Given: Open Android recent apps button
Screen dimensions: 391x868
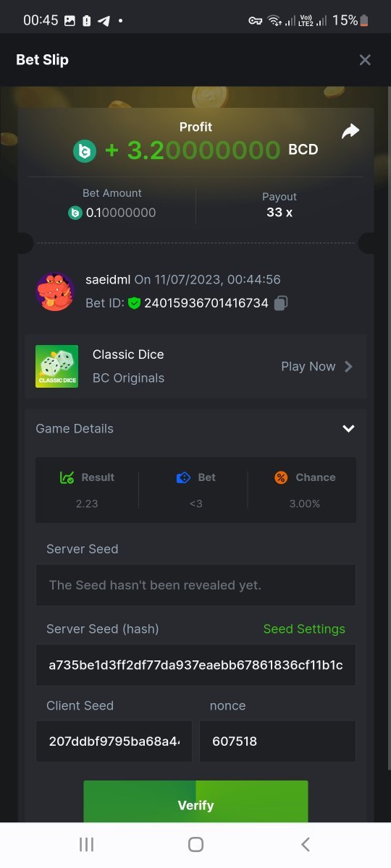Looking at the screenshot, I should [86, 844].
